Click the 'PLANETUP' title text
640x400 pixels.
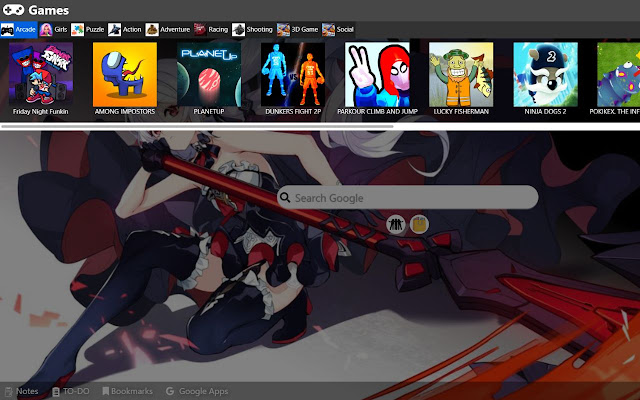[x=209, y=111]
